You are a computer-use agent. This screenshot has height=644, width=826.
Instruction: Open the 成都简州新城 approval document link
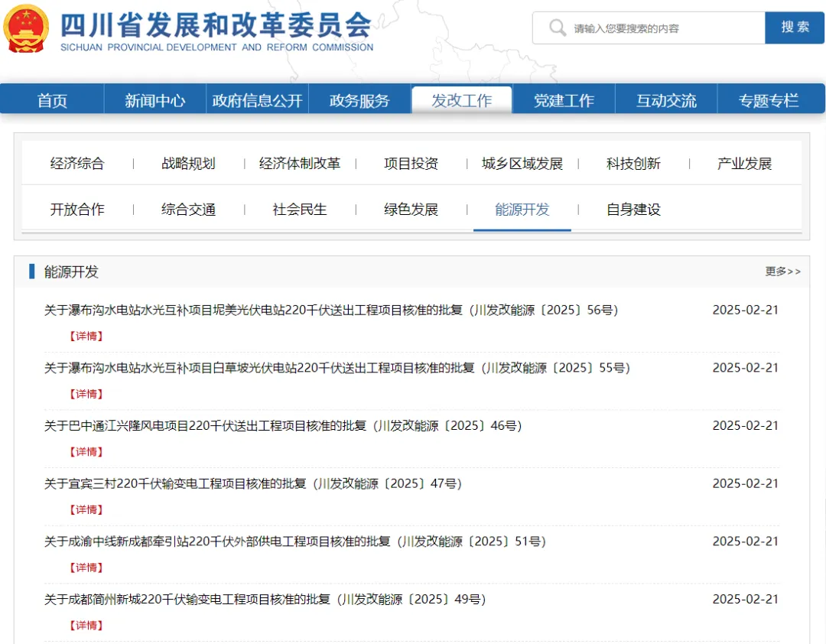pos(265,599)
